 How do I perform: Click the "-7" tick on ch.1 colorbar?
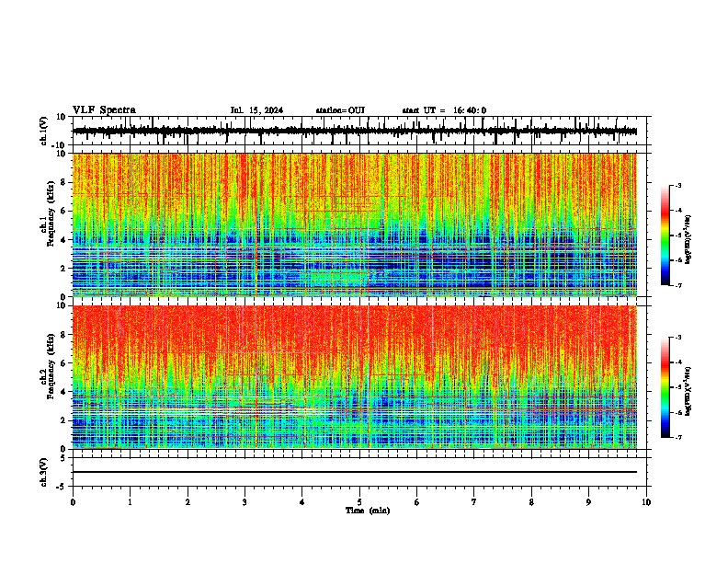pyautogui.click(x=677, y=285)
